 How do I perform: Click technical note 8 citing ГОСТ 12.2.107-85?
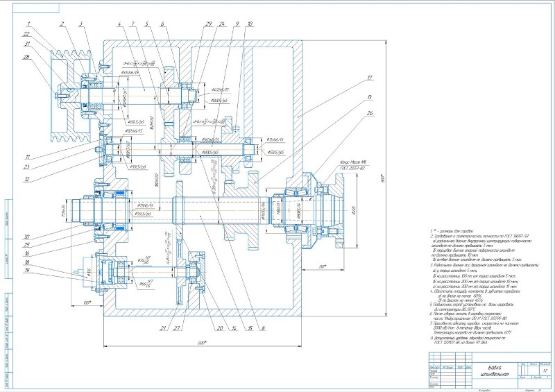[x=468, y=340]
